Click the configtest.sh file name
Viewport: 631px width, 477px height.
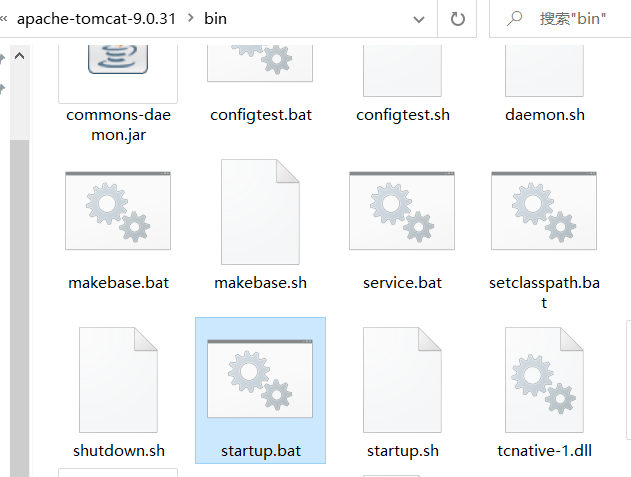click(403, 115)
